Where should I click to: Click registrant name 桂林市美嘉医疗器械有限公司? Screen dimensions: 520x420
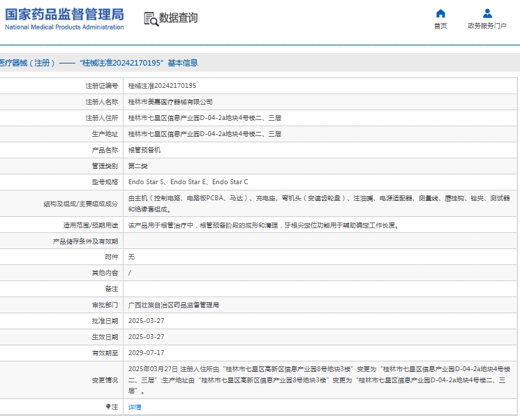coord(170,102)
